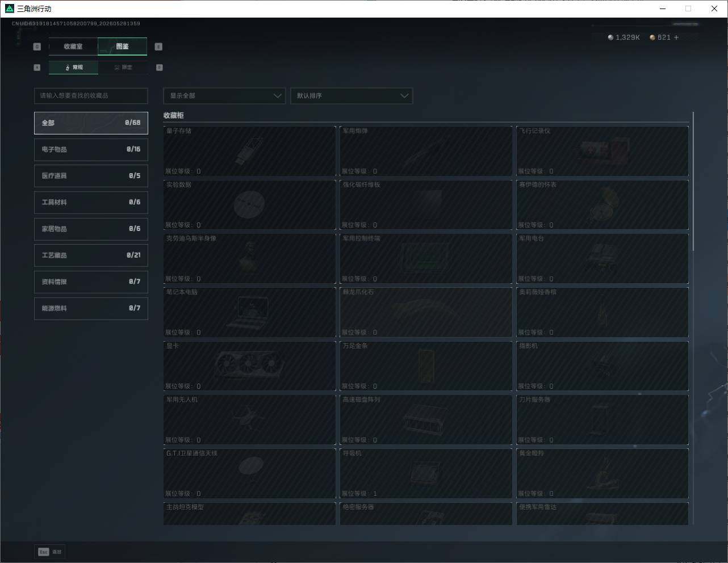The width and height of the screenshot is (728, 563).
Task: Select the 全部 0/68 category filter
Action: coord(91,123)
